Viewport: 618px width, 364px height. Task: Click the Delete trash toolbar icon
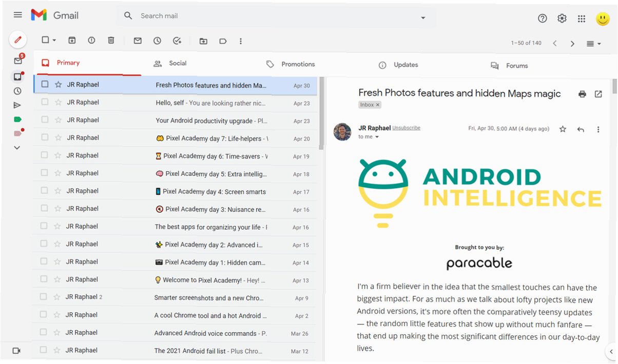pyautogui.click(x=111, y=40)
